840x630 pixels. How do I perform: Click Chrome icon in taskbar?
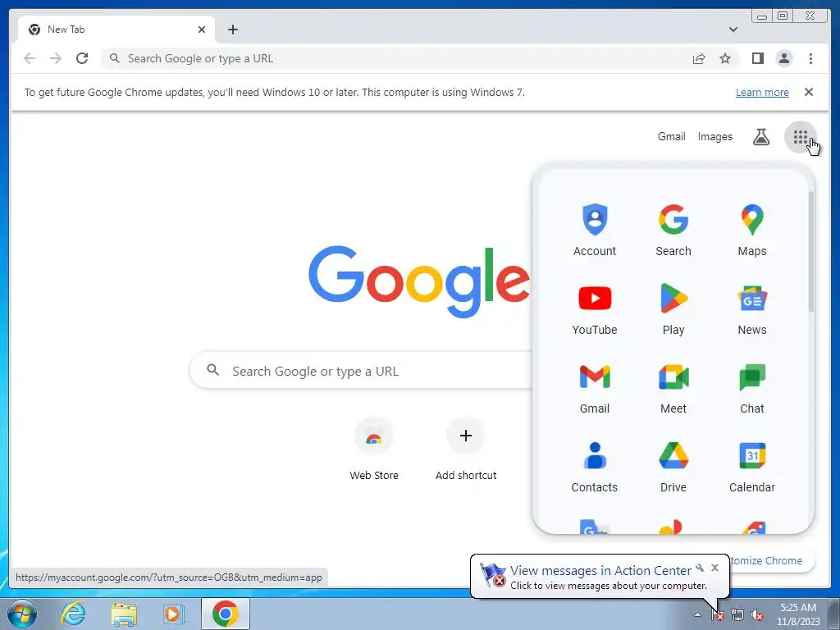225,614
